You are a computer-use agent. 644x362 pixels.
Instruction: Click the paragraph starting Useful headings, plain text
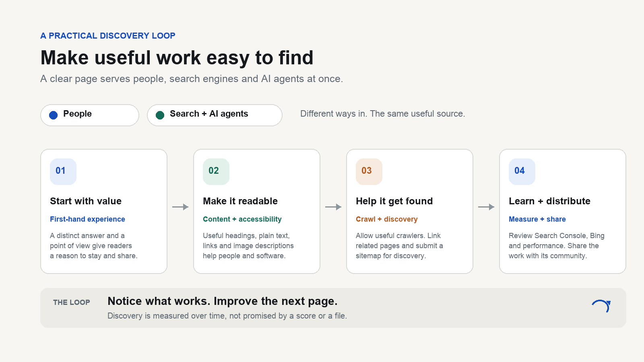(x=248, y=246)
